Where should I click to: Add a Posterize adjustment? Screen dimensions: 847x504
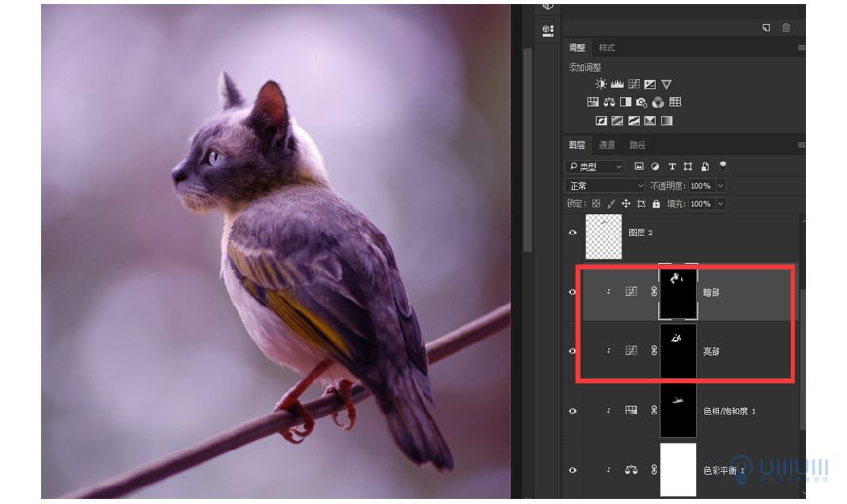coord(617,121)
